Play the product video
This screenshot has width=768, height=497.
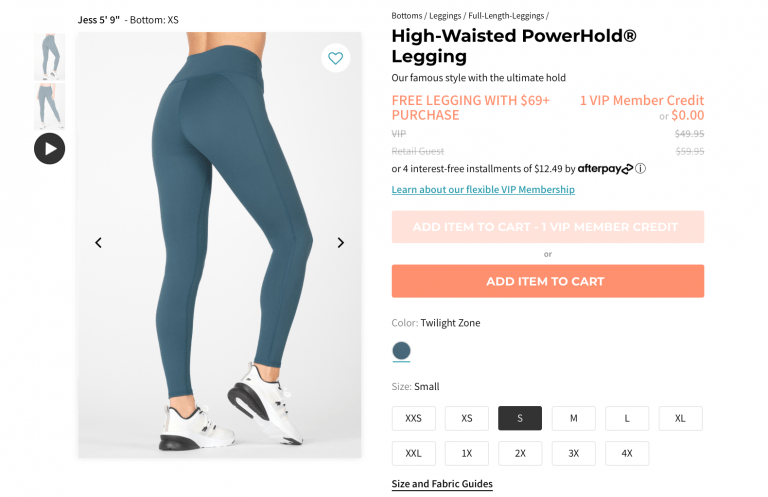pos(49,149)
